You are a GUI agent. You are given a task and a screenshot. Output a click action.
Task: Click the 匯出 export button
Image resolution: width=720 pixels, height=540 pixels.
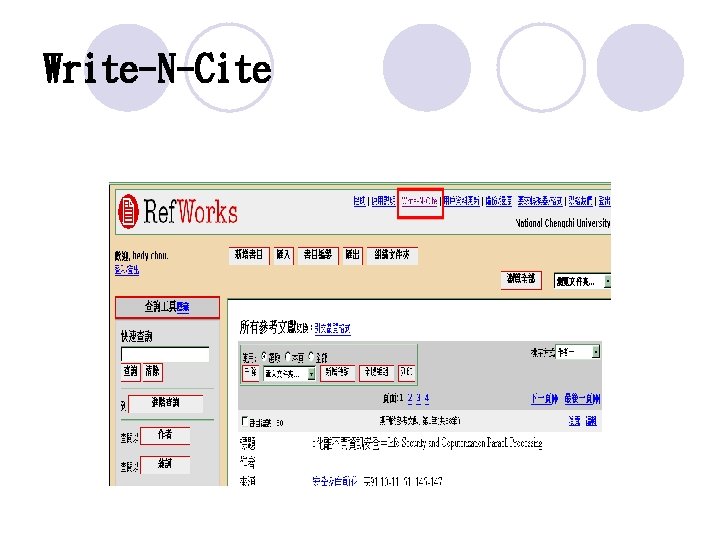[x=353, y=255]
